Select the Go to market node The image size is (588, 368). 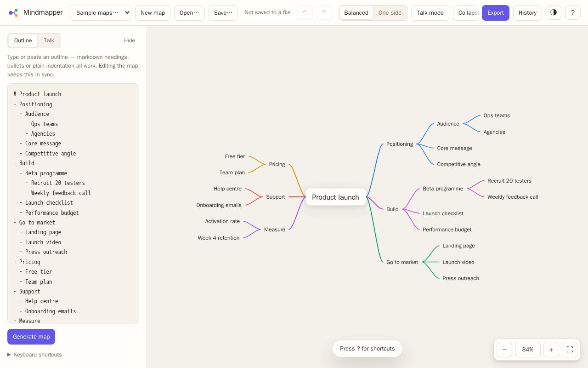point(402,262)
